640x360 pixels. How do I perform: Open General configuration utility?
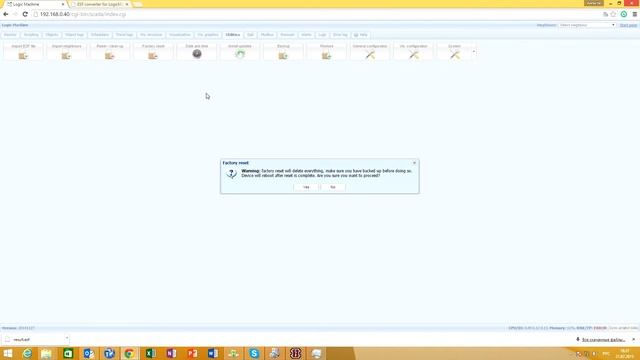click(x=370, y=52)
